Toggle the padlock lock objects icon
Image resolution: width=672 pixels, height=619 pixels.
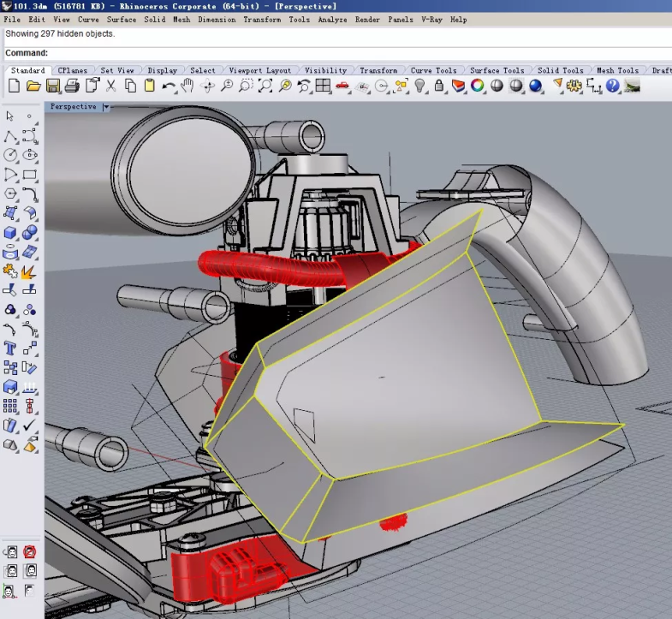pyautogui.click(x=439, y=86)
